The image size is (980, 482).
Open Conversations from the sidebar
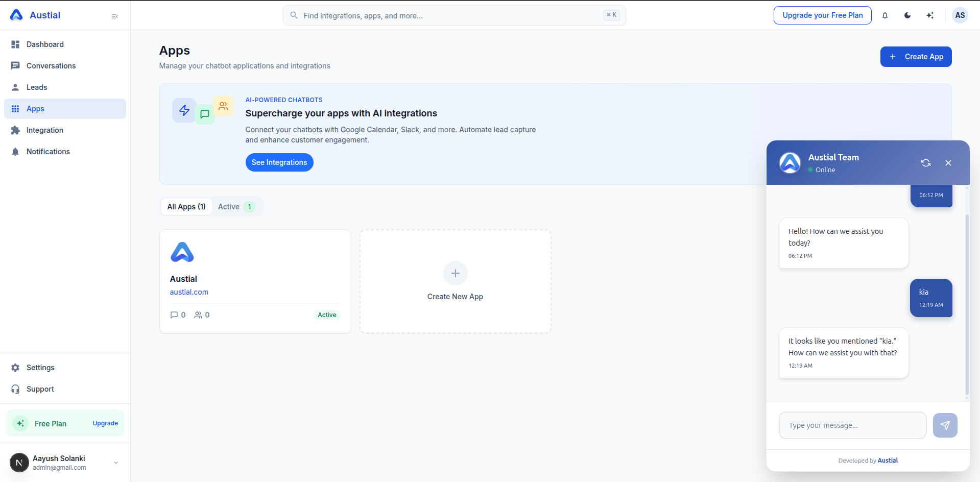click(x=65, y=66)
